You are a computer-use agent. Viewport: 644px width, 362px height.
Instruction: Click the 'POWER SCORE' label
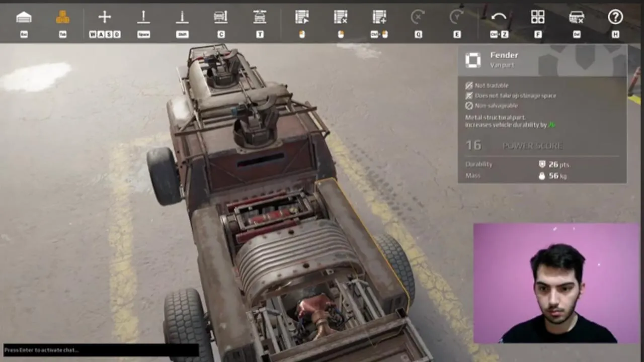tap(532, 146)
